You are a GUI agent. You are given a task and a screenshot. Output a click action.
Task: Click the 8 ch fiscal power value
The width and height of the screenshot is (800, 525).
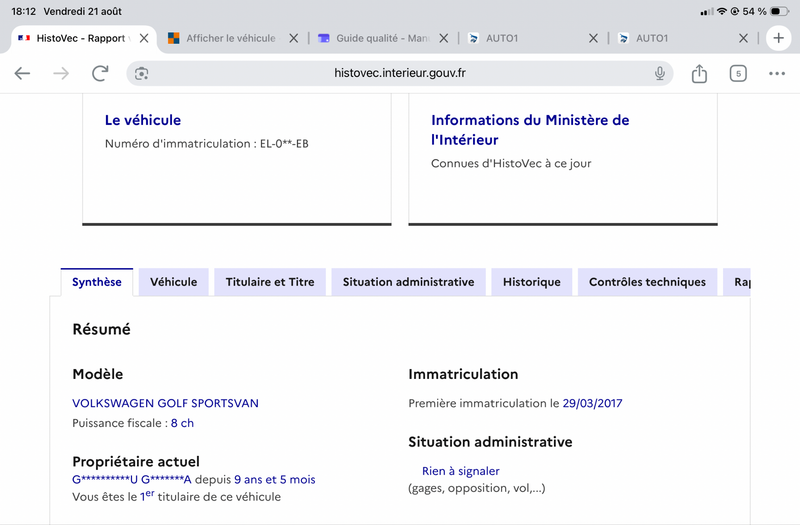click(x=182, y=423)
